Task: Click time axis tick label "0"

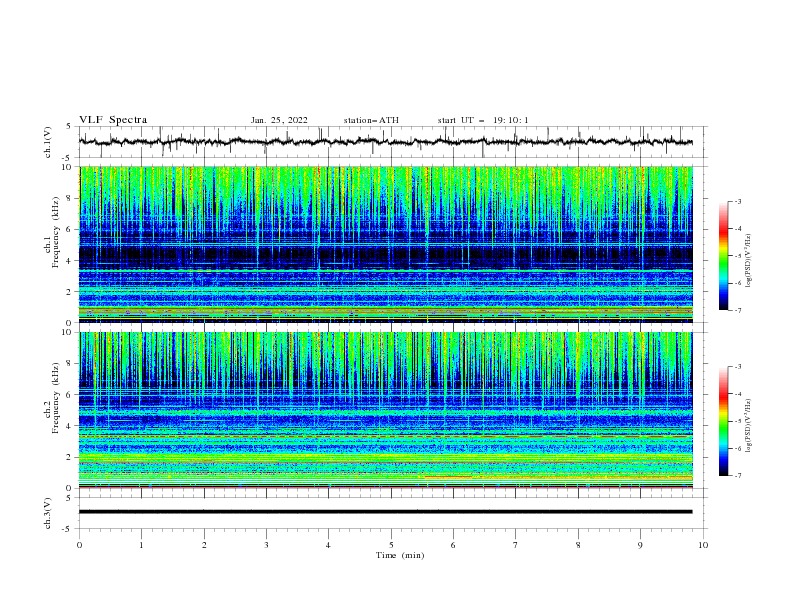Action: (79, 545)
